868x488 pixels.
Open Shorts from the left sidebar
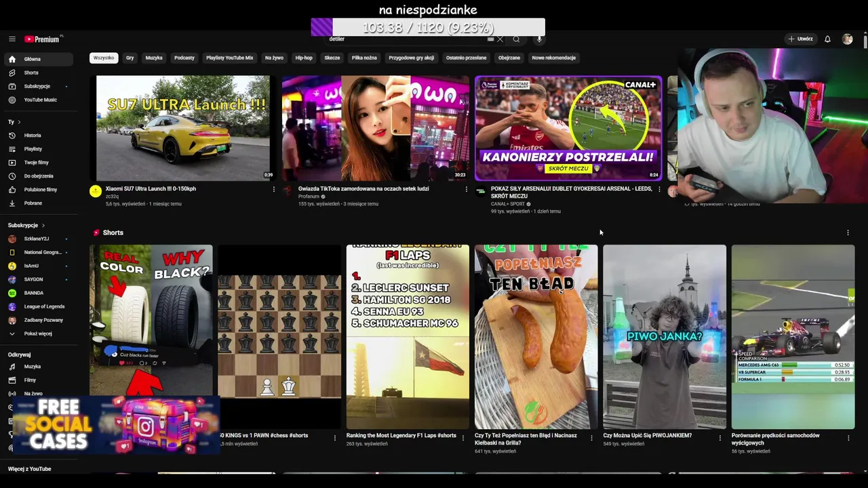[38, 73]
